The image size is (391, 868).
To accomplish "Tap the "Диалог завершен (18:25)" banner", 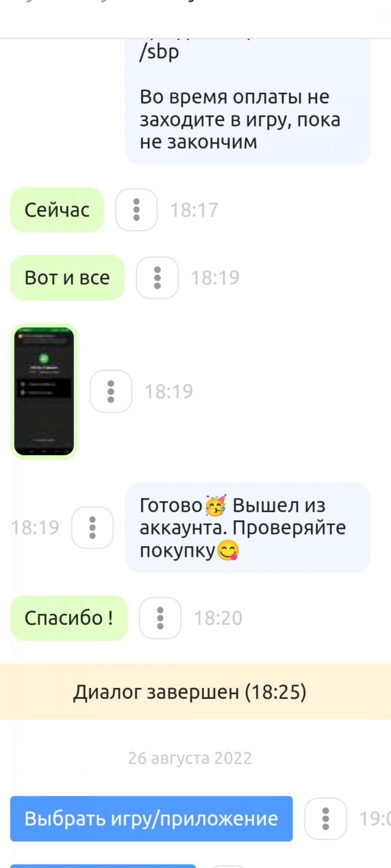I will point(195,691).
